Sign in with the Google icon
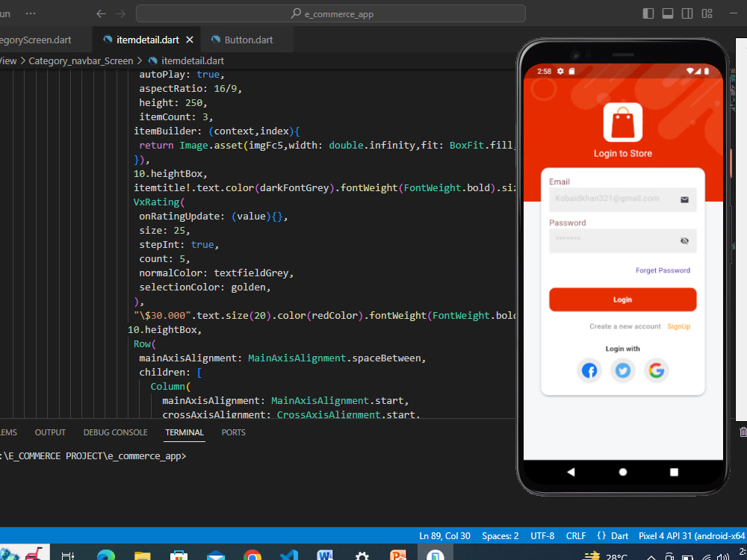Screen dimensions: 747x560 click(657, 370)
